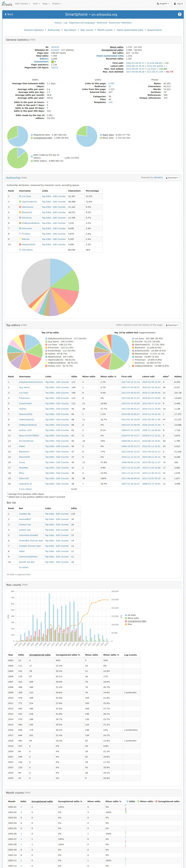The image size is (186, 868).
Task: Jump to Assessments section in navigation
Action: (155, 30)
